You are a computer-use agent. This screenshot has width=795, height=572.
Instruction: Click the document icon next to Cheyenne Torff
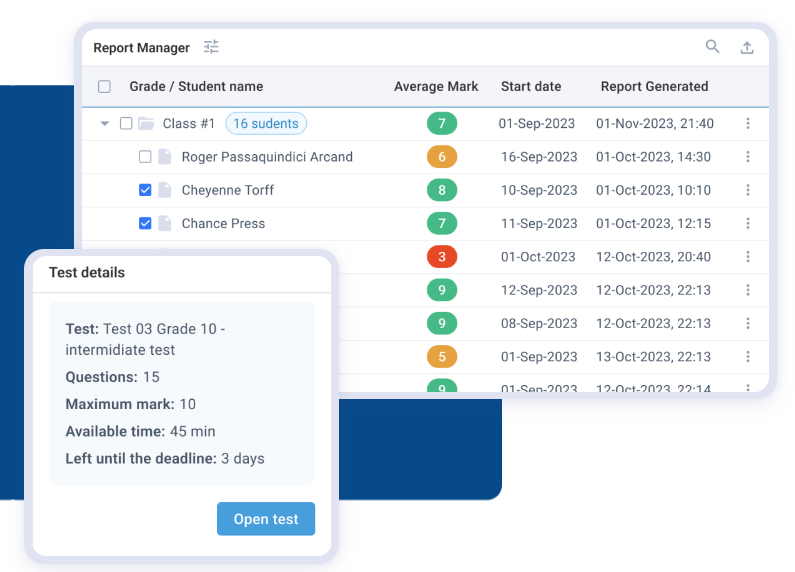[165, 190]
